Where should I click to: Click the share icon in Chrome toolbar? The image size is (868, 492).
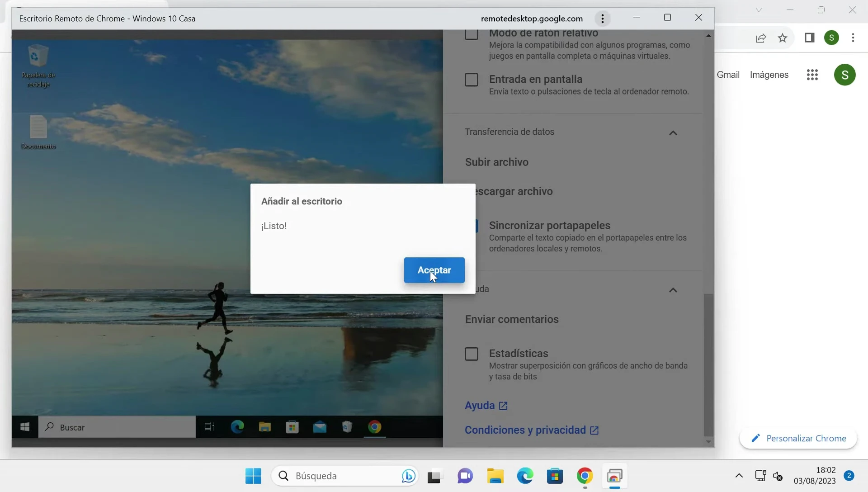(x=761, y=38)
